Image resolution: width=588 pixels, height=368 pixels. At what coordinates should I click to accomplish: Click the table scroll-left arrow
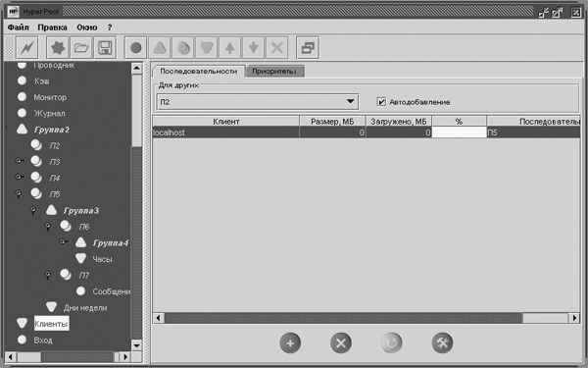158,318
